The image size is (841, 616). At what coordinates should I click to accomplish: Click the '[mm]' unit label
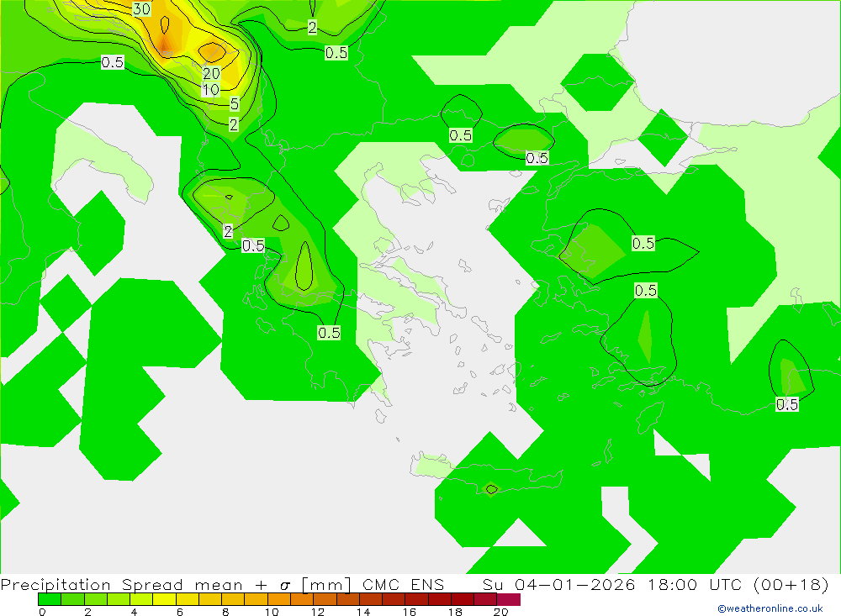click(x=326, y=584)
